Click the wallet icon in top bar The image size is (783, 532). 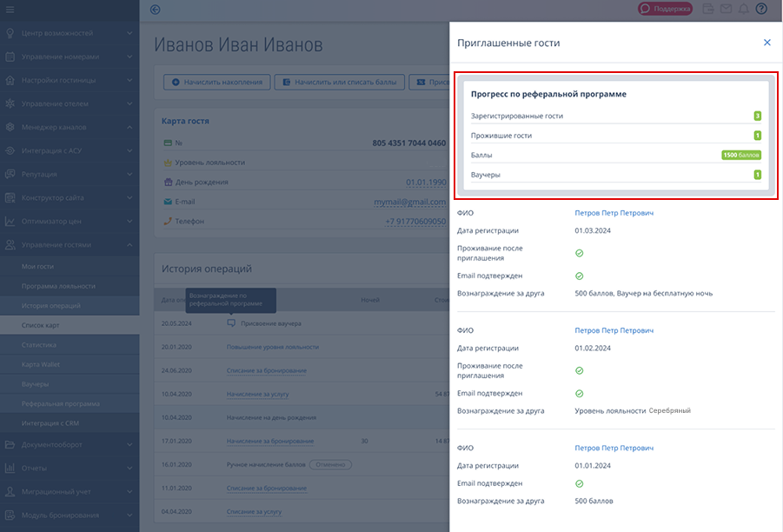pyautogui.click(x=708, y=10)
